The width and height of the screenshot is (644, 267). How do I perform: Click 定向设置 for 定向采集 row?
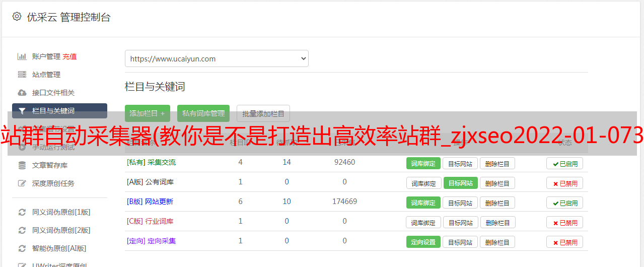pos(423,242)
